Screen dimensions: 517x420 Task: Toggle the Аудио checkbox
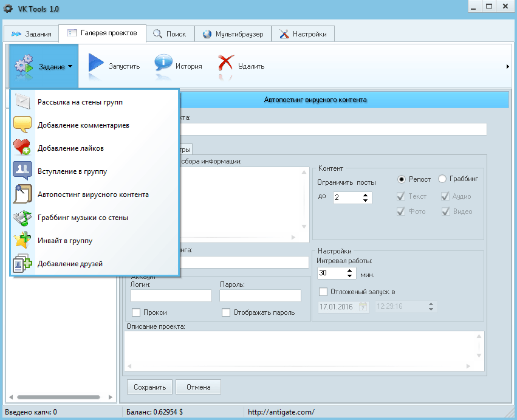[445, 196]
